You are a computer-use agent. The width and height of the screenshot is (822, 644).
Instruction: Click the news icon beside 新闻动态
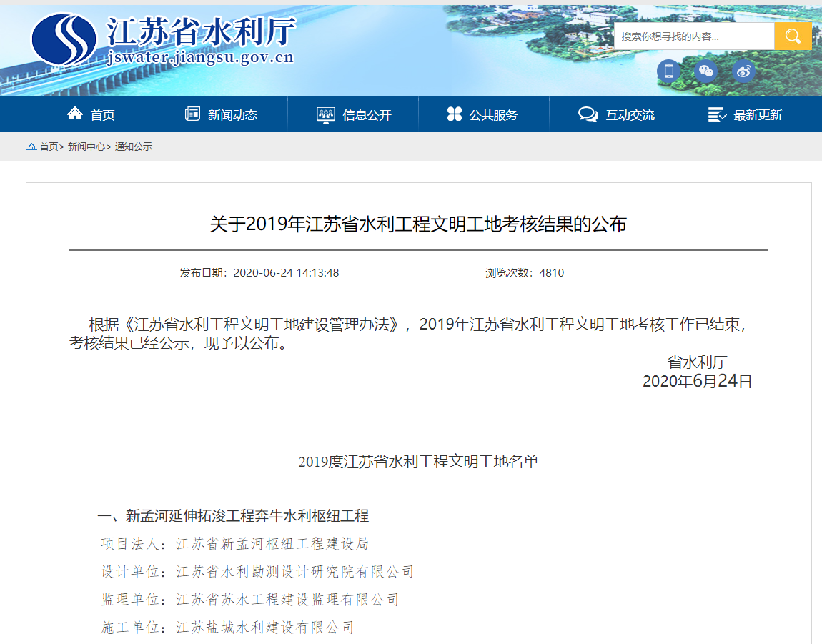pyautogui.click(x=192, y=114)
